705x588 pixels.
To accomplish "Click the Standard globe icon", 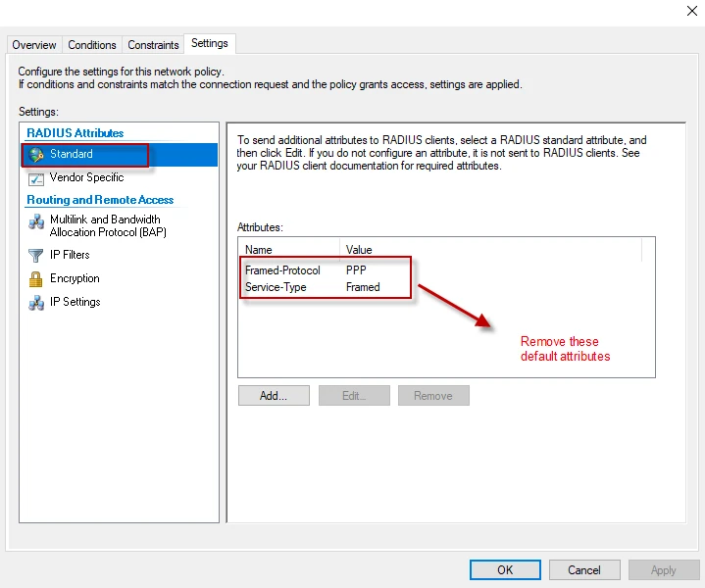I will [37, 155].
